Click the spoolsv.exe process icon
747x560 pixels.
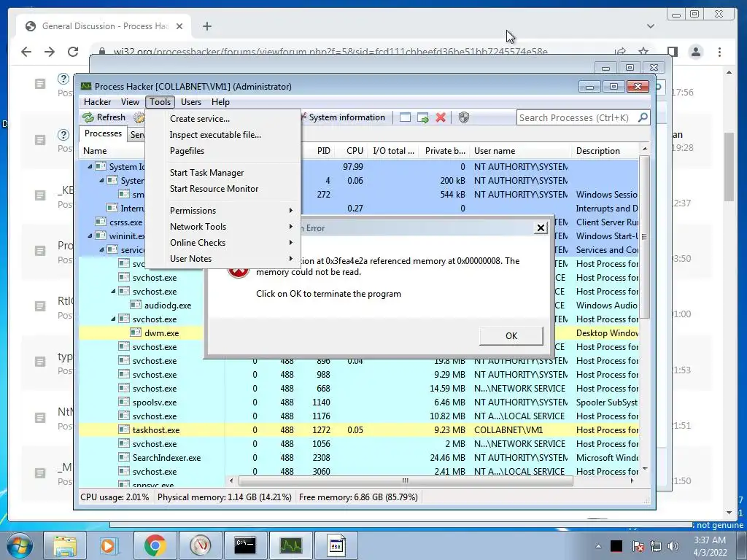(124, 402)
